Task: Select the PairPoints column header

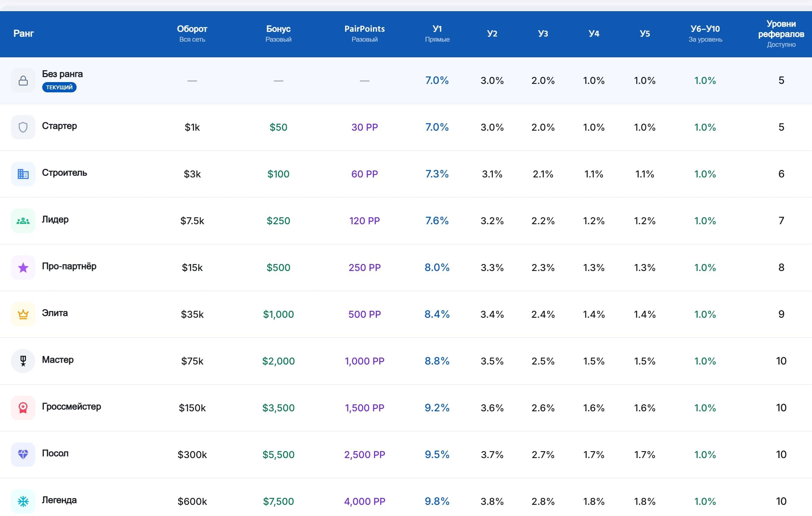Action: click(364, 33)
